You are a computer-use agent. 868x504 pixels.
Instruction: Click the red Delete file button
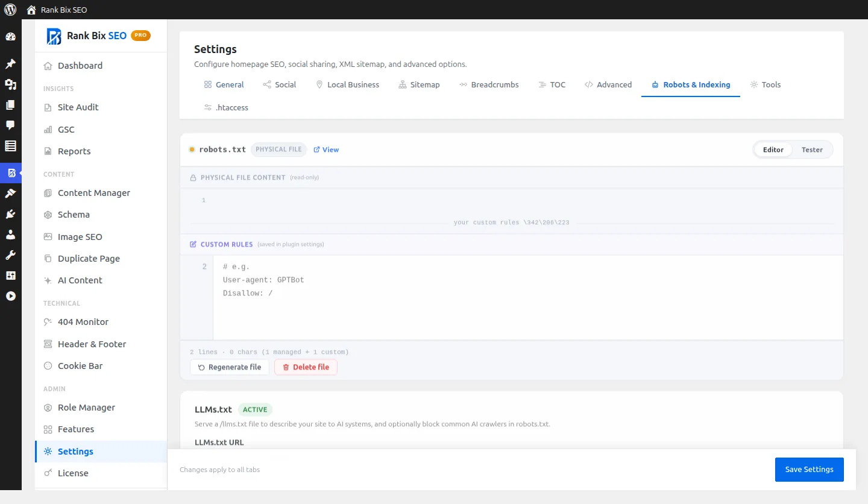coord(306,367)
